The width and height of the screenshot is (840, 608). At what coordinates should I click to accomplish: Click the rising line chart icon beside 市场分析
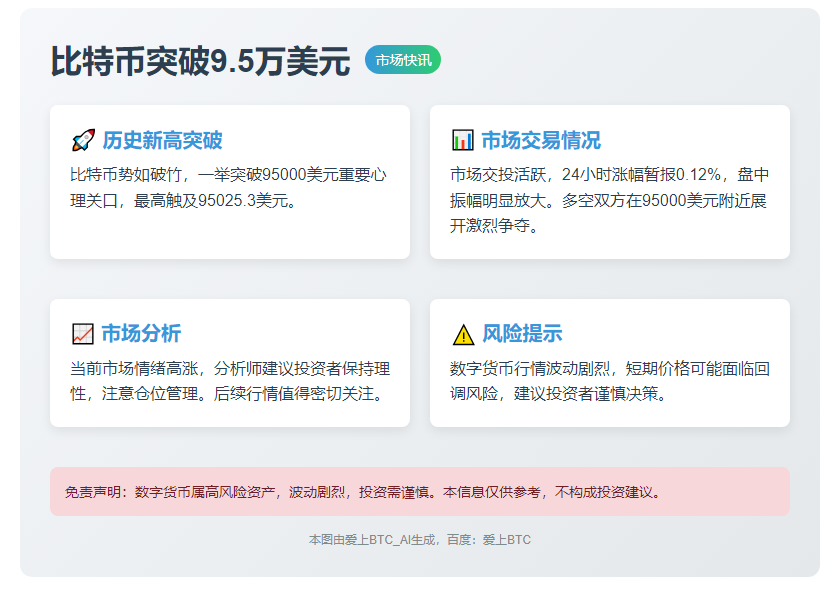(x=83, y=334)
